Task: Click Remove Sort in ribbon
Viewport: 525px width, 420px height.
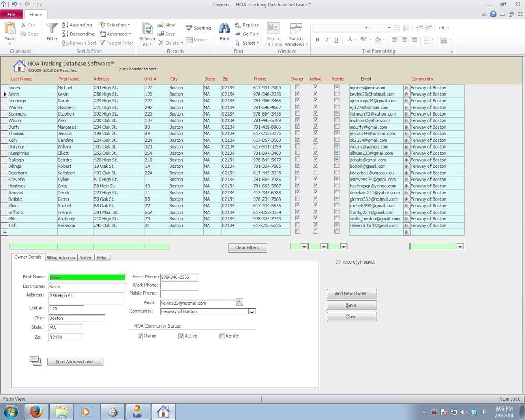Action: click(79, 43)
